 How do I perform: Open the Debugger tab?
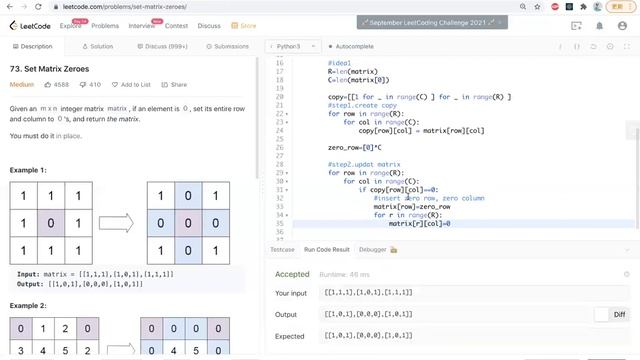[x=372, y=250]
